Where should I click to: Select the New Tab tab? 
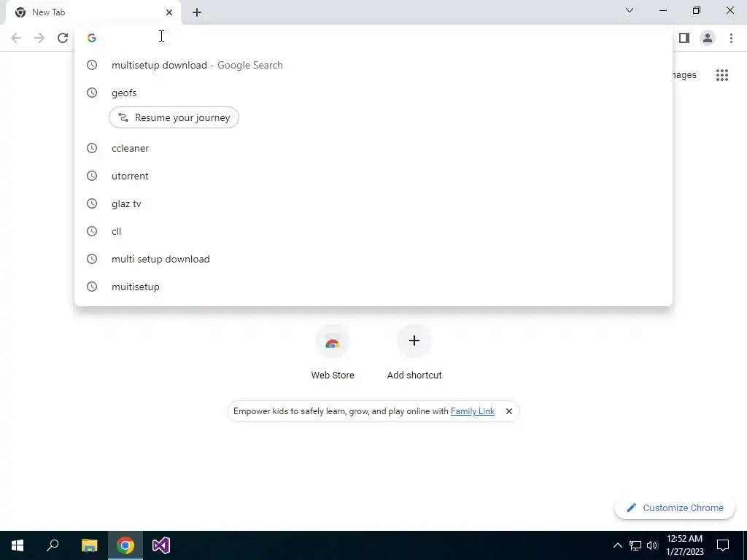click(x=93, y=12)
